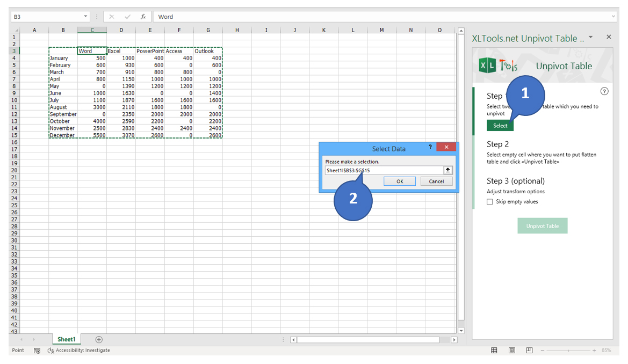Click the Outlook header cell
Viewport: 628px width, 364px height.
coord(208,51)
